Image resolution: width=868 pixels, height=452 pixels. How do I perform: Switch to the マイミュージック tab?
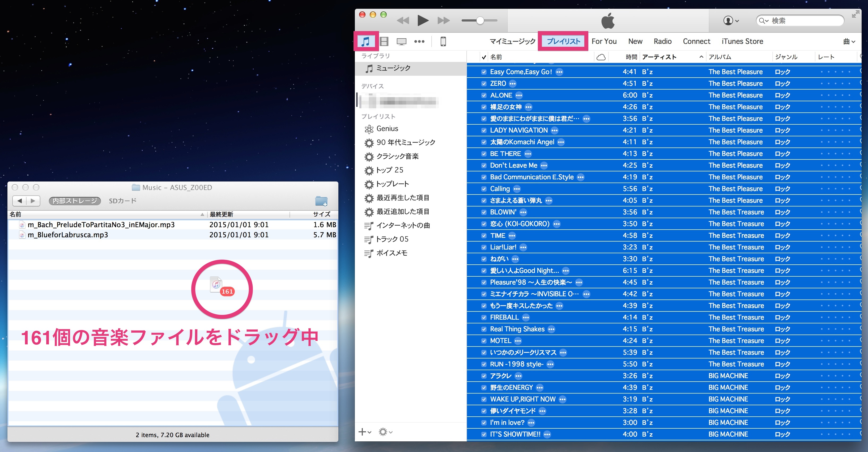point(512,41)
